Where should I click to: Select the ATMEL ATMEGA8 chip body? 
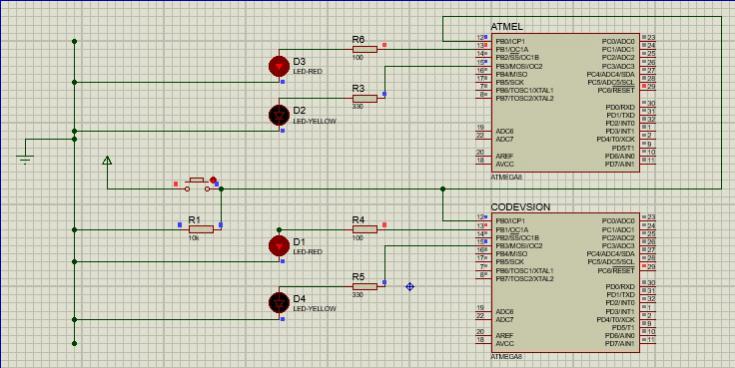pyautogui.click(x=565, y=102)
